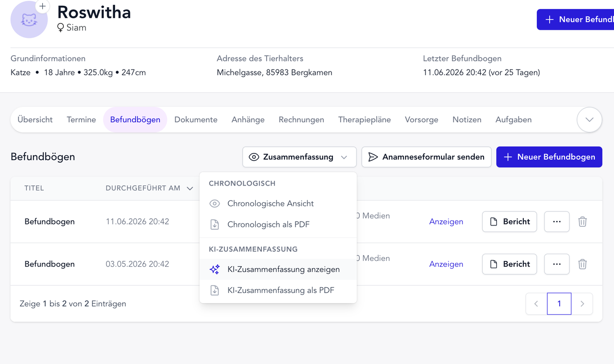
Task: Click the cat avatar picture
Action: tap(29, 20)
